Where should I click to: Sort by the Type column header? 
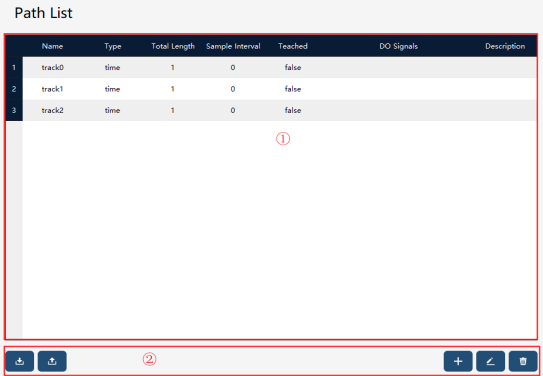click(113, 46)
